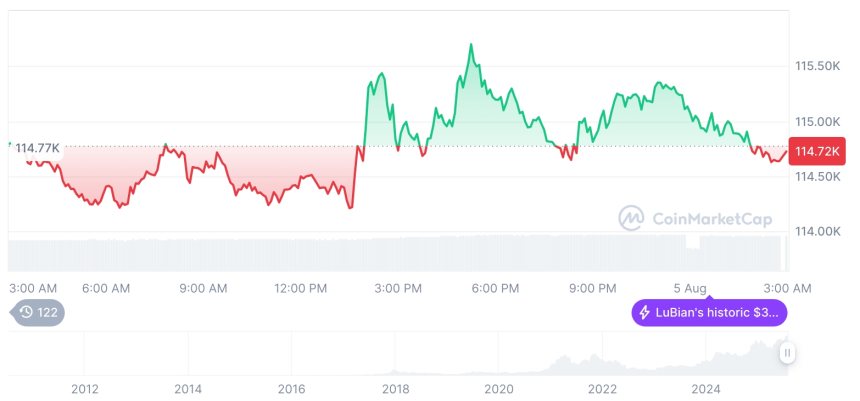This screenshot has height=401, width=860.
Task: Click the 12:00 PM time axis label
Action: (x=300, y=288)
